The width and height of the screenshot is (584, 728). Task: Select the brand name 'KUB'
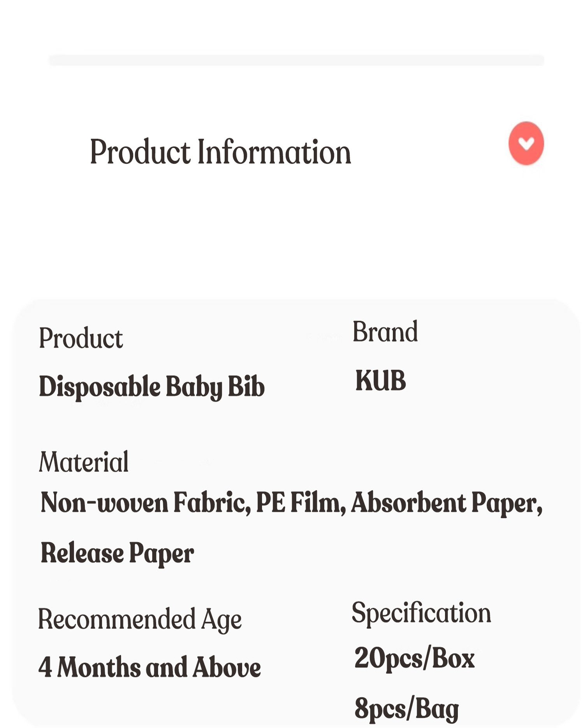pyautogui.click(x=380, y=380)
